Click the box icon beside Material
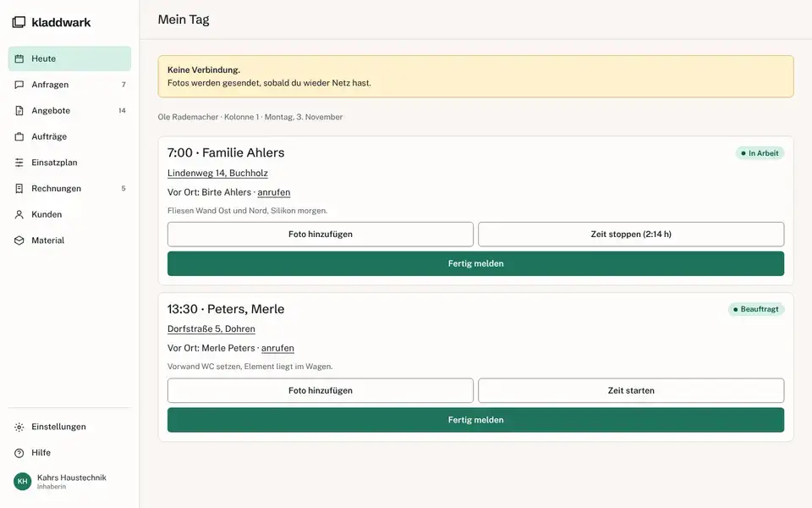Viewport: 812px width, 508px height. [19, 240]
